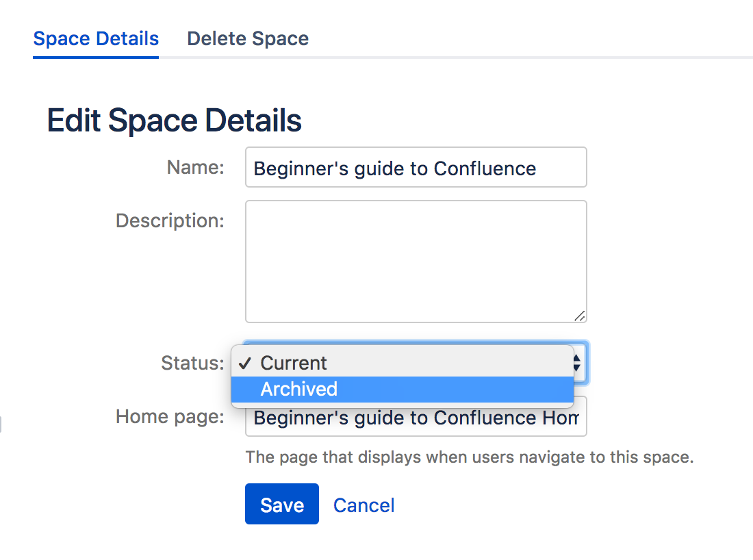Click the Status: field label
This screenshot has width=753, height=560.
pos(192,363)
